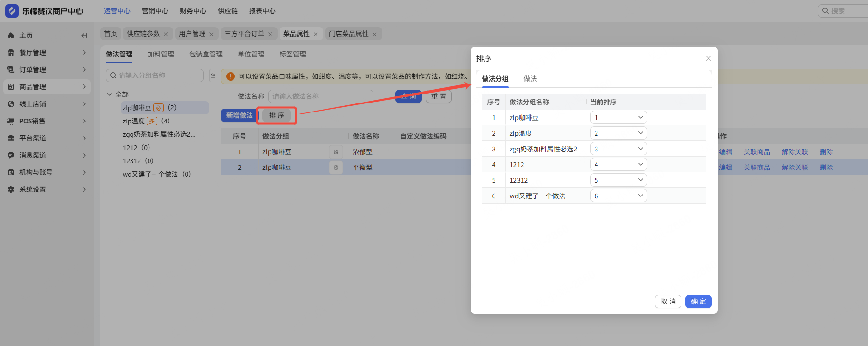This screenshot has width=868, height=346.
Task: Click the 乐檬餐饮商户中心 logo icon
Action: coord(11,10)
